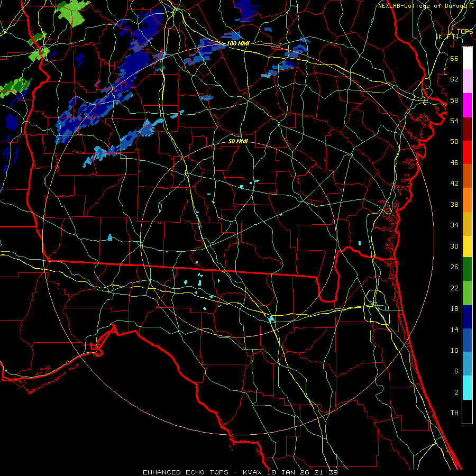Click the legend value "14"
This screenshot has height=476, width=476.
(454, 329)
